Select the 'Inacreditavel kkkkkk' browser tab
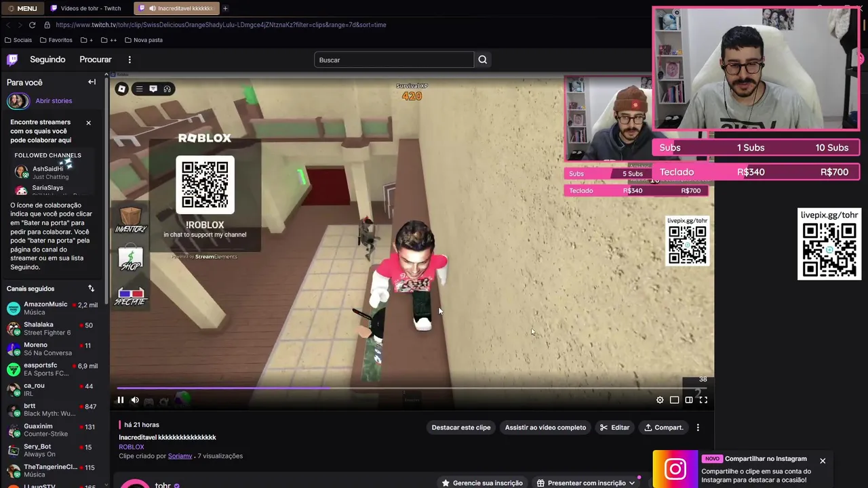Screen dimensions: 868x488 176,8
